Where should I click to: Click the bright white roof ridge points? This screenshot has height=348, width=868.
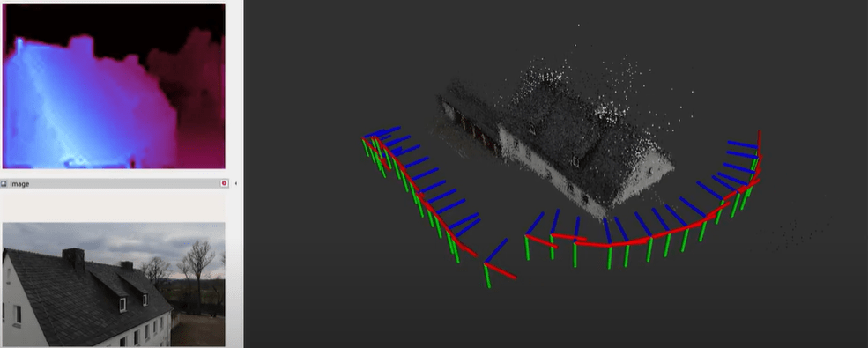(608, 111)
